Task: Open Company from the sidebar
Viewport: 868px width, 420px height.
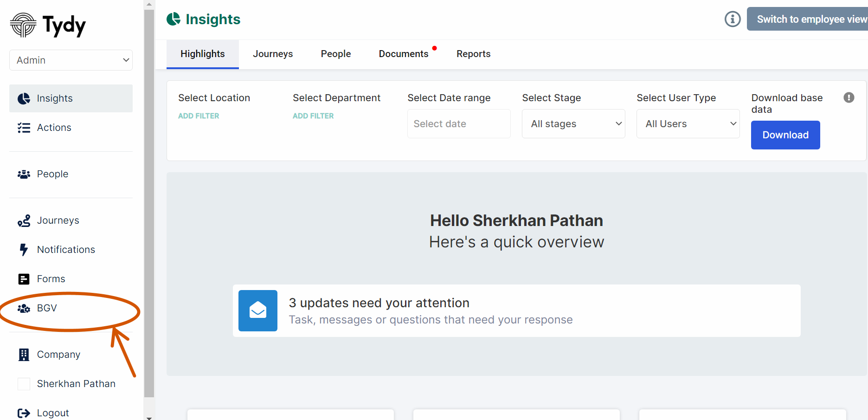Action: (x=71, y=355)
